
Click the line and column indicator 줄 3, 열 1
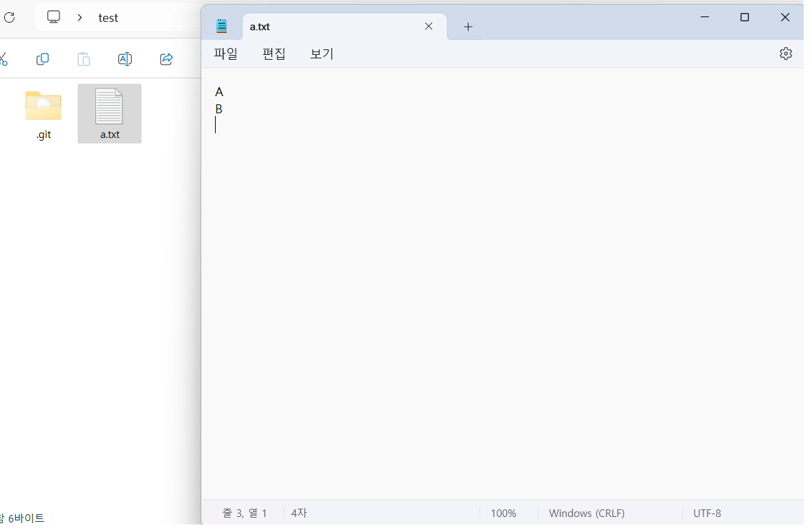[245, 513]
